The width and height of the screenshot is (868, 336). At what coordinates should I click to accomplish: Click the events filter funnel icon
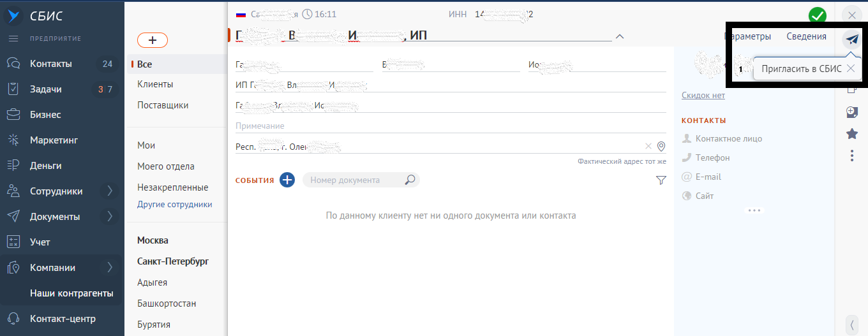coord(661,180)
